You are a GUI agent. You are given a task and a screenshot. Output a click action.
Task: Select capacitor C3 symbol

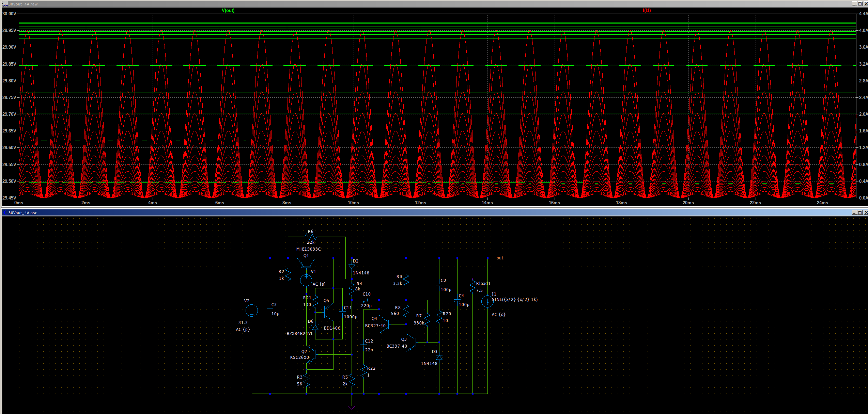pyautogui.click(x=270, y=309)
